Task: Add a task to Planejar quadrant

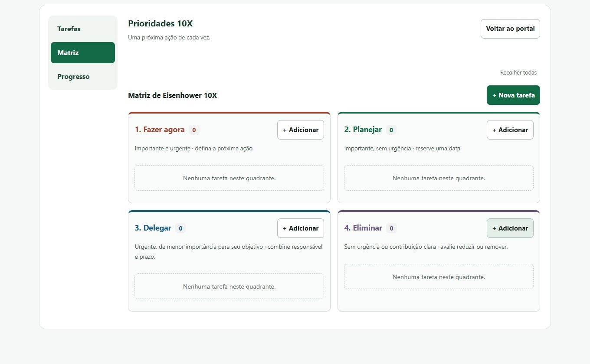Action: point(510,130)
